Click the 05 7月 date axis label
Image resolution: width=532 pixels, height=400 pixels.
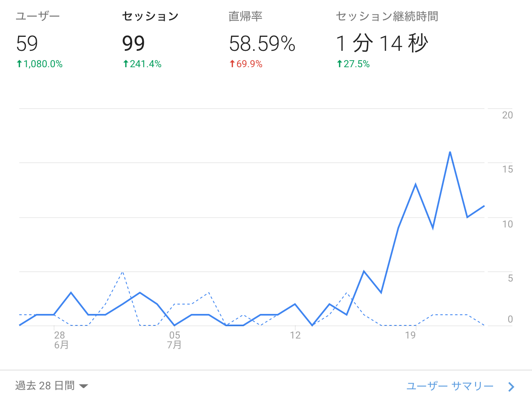point(174,340)
